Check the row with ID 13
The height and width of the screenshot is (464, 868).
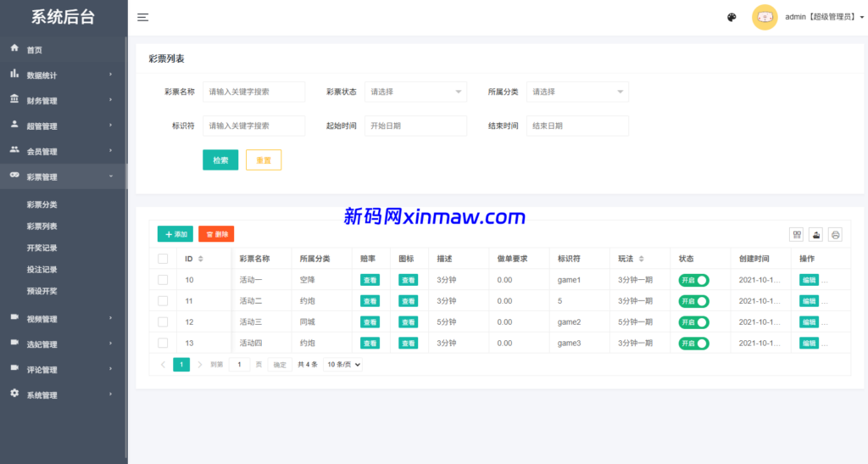tap(163, 343)
